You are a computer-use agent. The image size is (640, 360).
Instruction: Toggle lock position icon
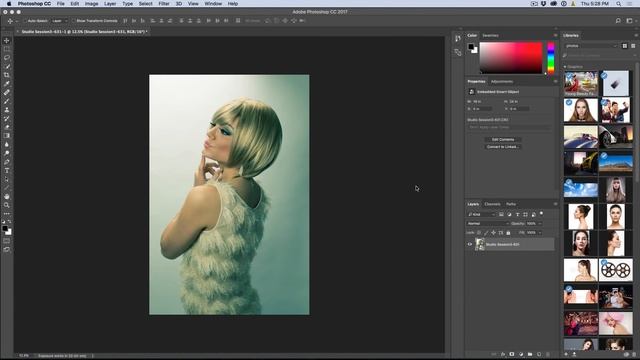(493, 233)
